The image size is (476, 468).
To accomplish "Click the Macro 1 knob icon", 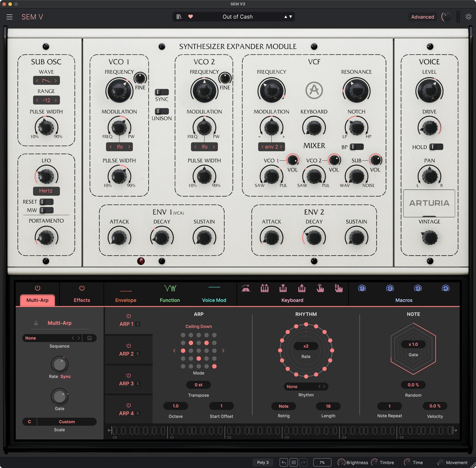I will [x=362, y=288].
